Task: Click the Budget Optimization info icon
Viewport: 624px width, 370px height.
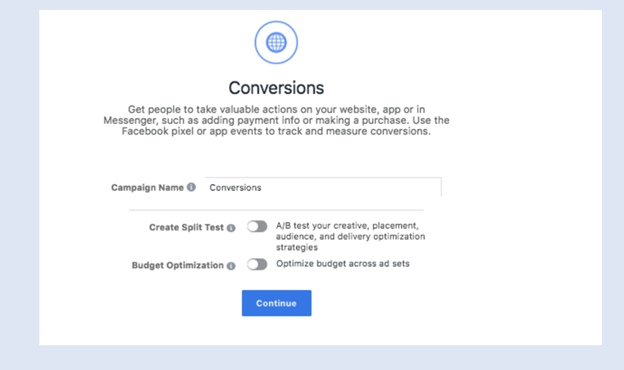Action: click(x=231, y=266)
